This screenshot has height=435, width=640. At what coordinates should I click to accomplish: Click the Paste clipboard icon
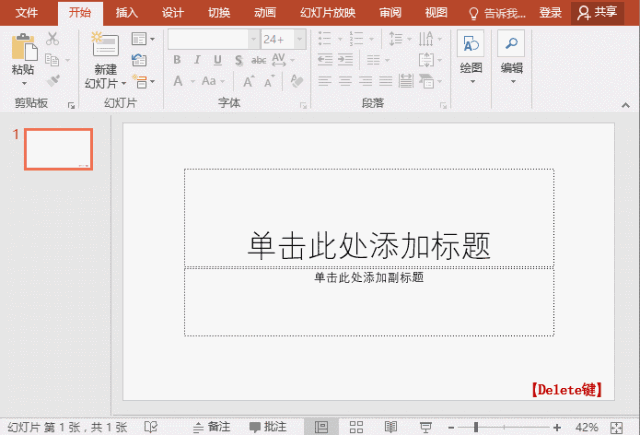(24, 47)
